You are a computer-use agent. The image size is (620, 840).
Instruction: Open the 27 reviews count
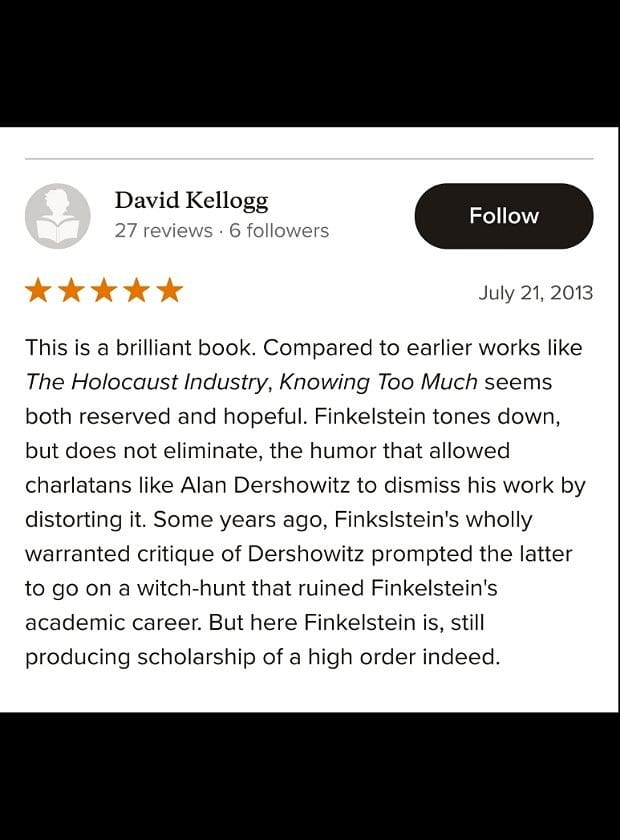163,231
